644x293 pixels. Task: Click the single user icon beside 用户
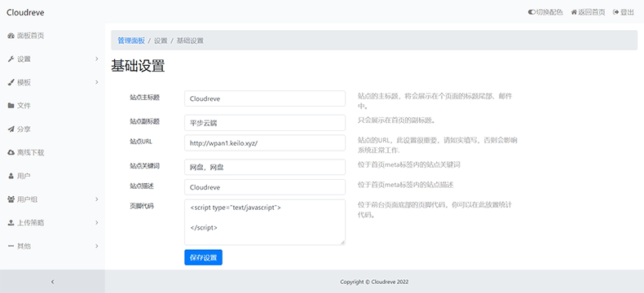(11, 177)
